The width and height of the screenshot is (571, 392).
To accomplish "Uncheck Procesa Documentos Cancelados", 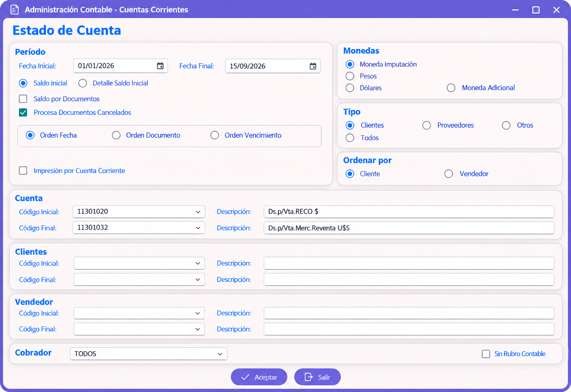I will (x=23, y=112).
